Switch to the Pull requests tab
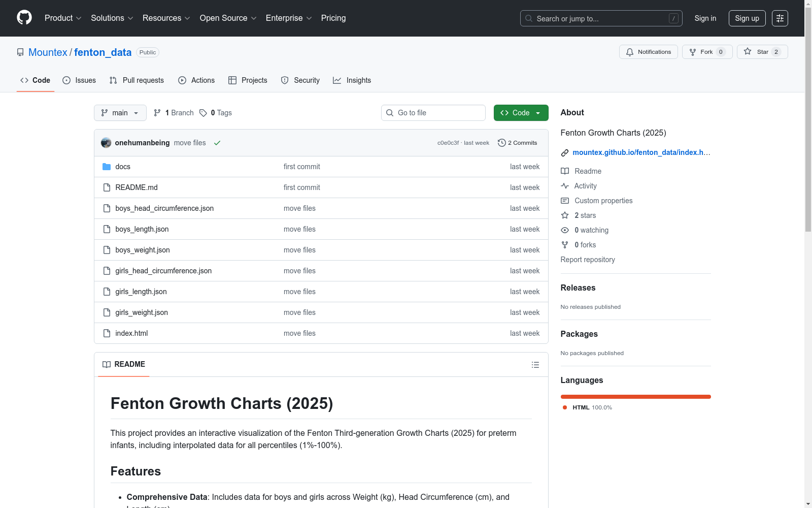This screenshot has height=508, width=812. click(137, 80)
